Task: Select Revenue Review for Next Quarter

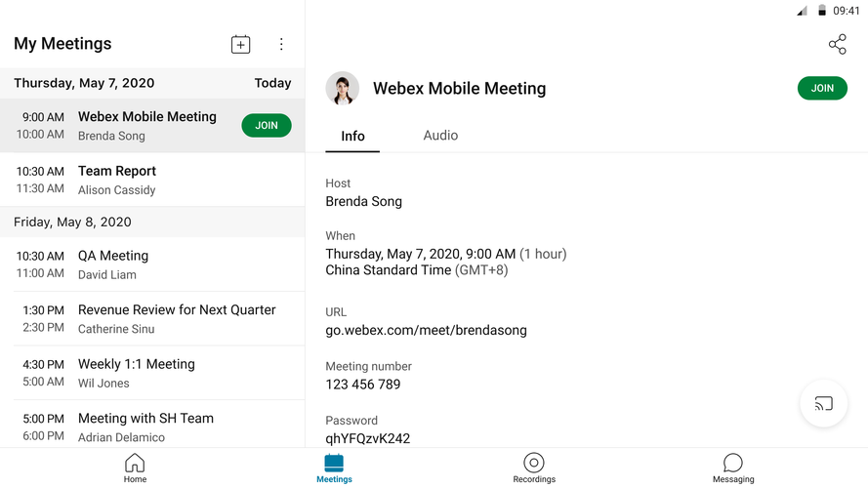Action: click(x=152, y=319)
